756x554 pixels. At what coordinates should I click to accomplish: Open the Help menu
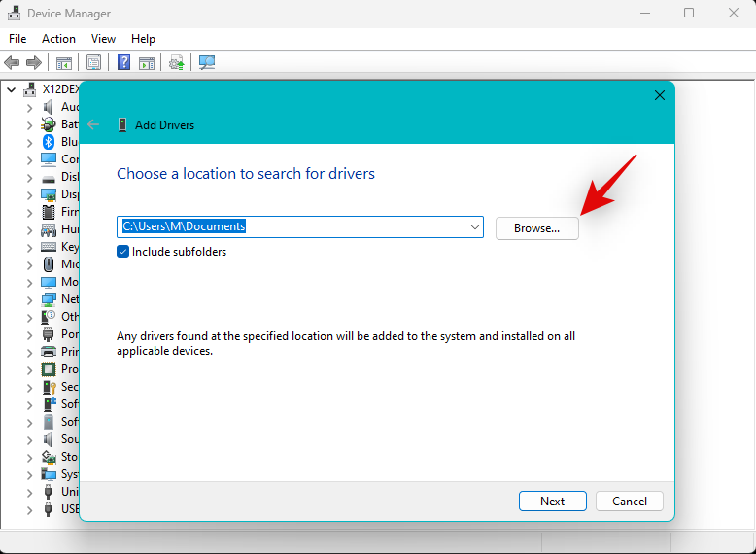[143, 39]
